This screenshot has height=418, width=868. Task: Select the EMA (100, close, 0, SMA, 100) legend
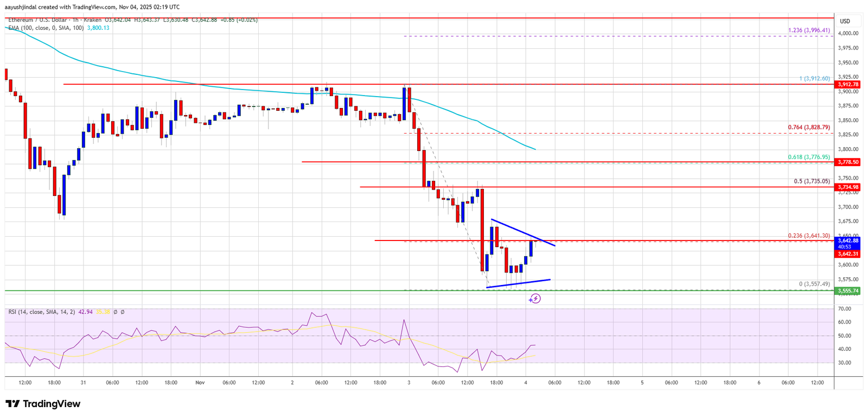(x=46, y=28)
